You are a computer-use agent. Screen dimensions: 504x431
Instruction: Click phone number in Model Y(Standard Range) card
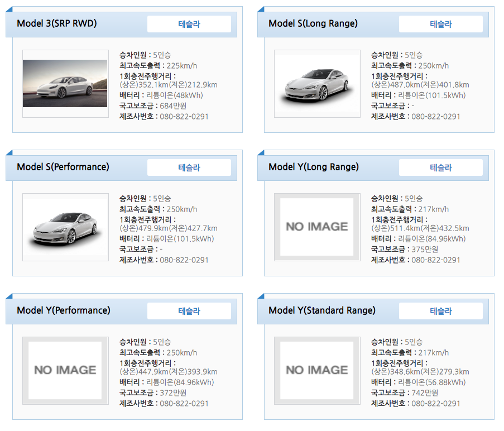[x=436, y=403]
